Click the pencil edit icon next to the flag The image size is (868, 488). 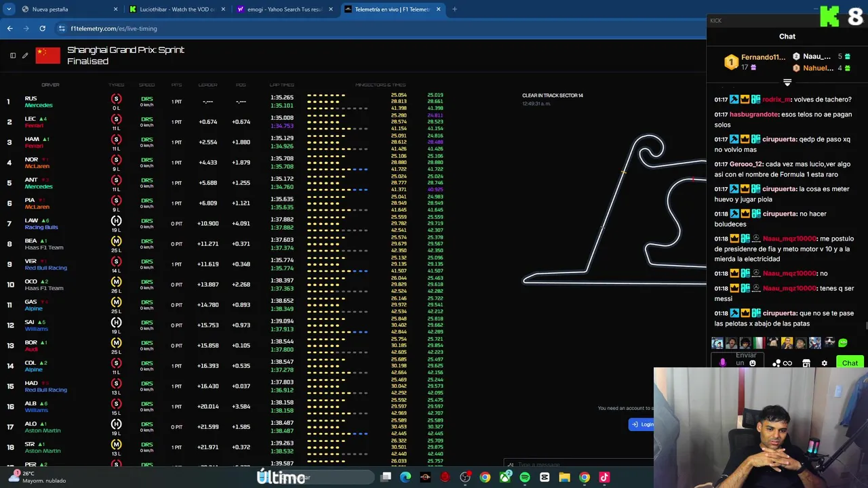click(x=25, y=56)
